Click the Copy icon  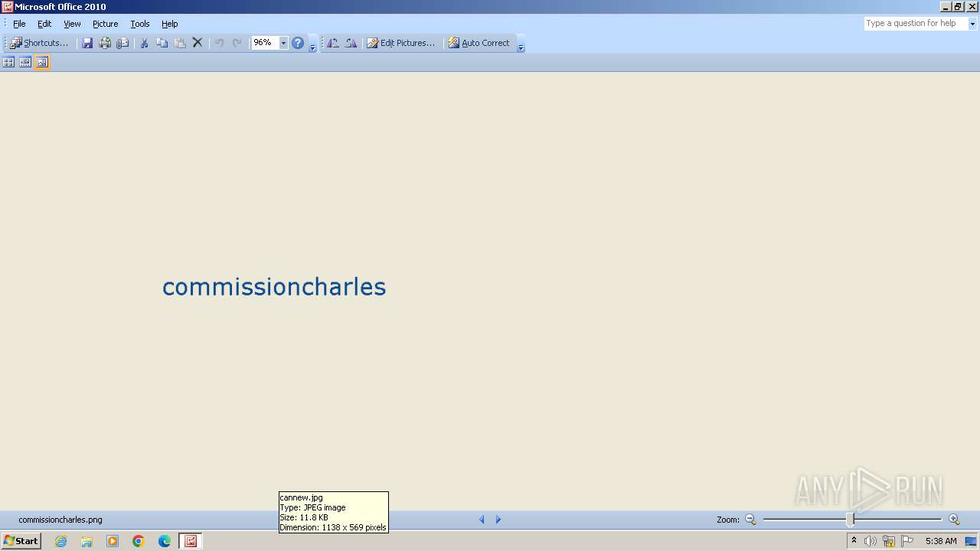162,43
